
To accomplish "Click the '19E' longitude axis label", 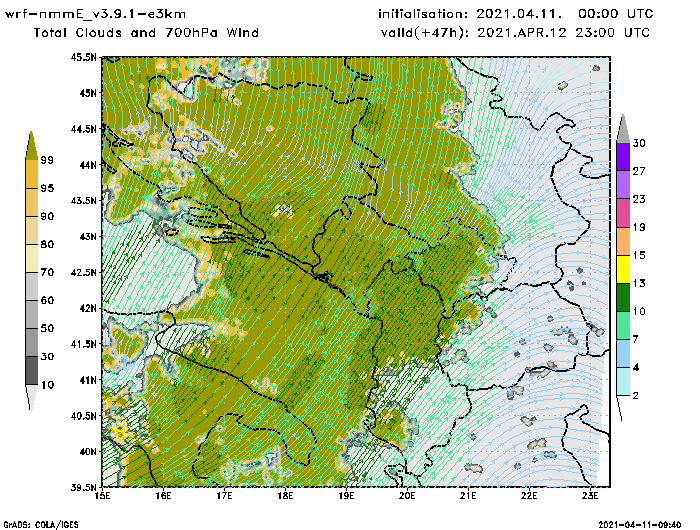I will [346, 496].
